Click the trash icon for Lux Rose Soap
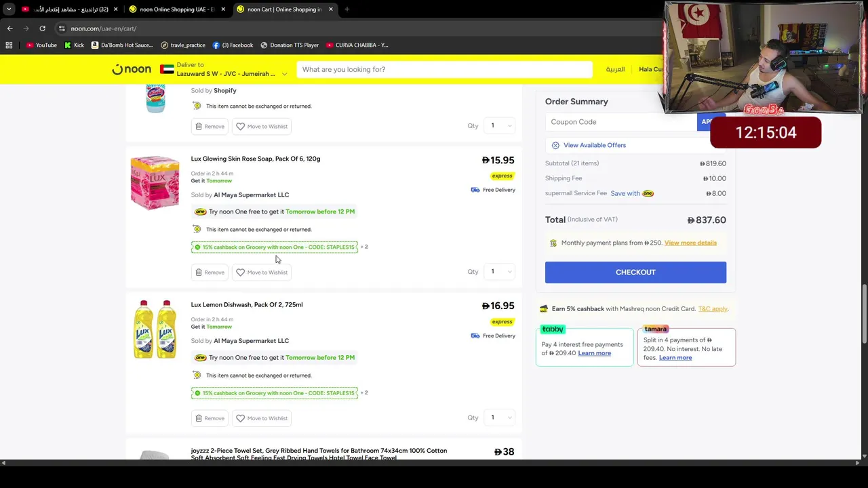The width and height of the screenshot is (868, 488). tap(199, 272)
